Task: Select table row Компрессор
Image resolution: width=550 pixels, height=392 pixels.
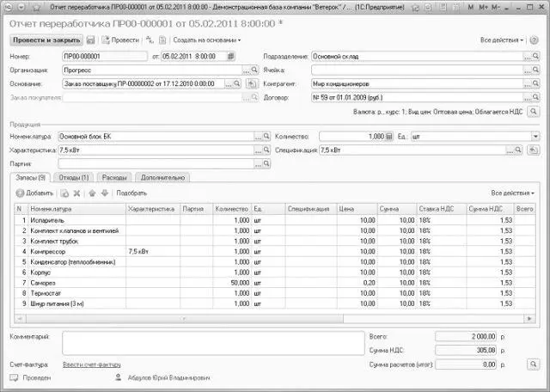Action: (x=275, y=252)
